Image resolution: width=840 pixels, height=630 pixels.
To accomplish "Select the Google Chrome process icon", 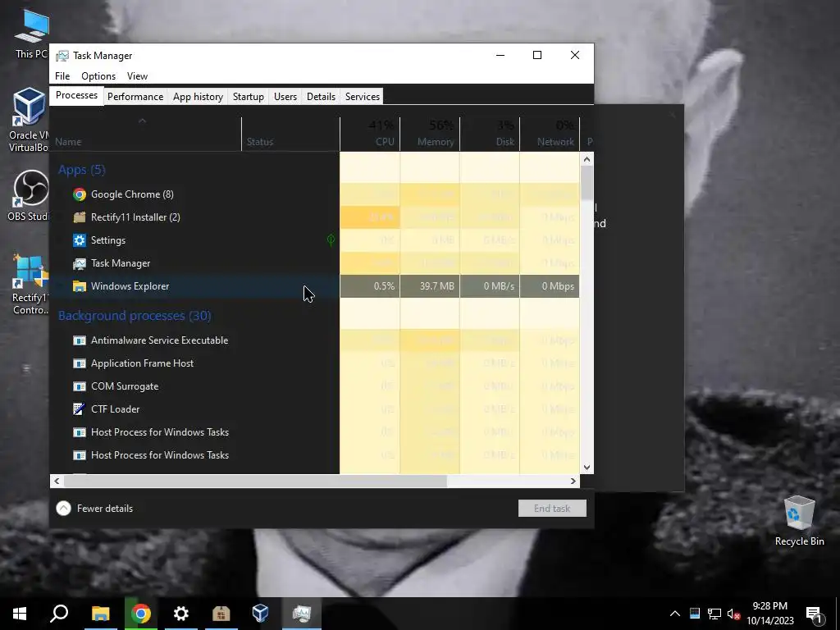I will click(x=80, y=194).
